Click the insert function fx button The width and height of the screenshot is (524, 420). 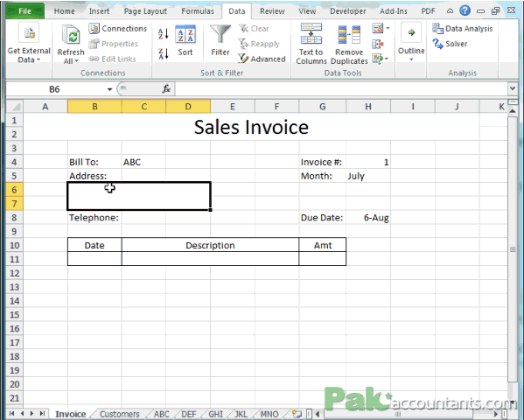(x=166, y=89)
